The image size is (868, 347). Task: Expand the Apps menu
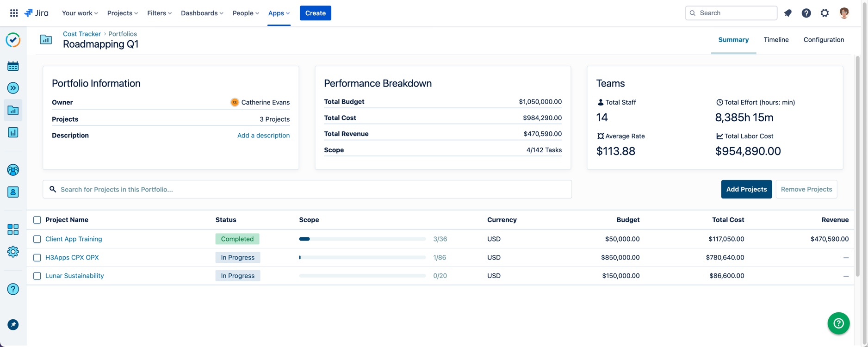coord(279,13)
